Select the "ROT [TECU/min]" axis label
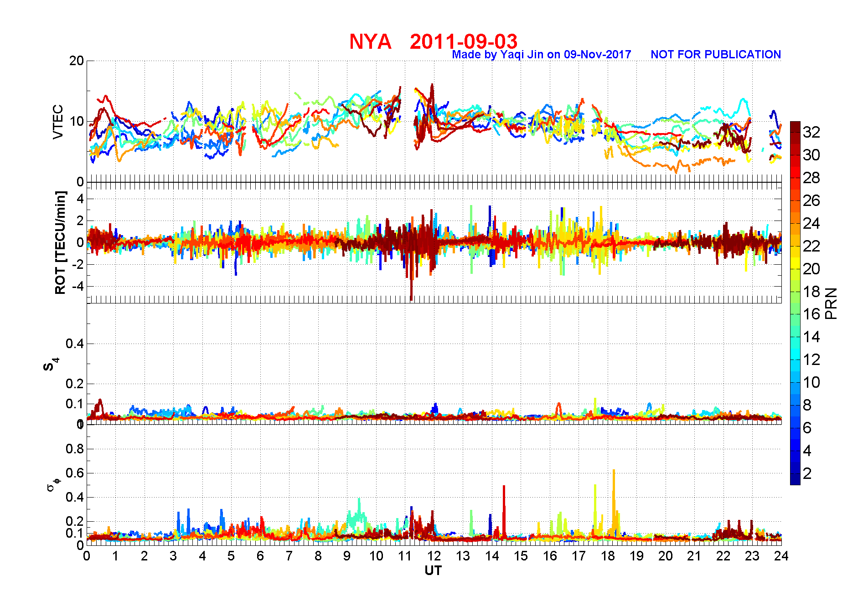Viewport: 868px width, 606px height. click(60, 242)
